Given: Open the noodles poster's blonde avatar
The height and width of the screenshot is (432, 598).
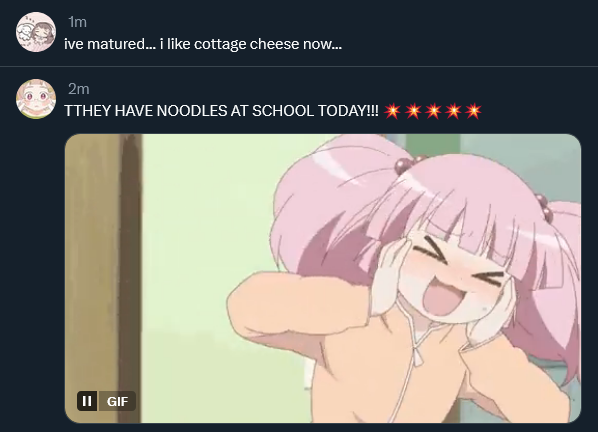Looking at the screenshot, I should click(36, 99).
